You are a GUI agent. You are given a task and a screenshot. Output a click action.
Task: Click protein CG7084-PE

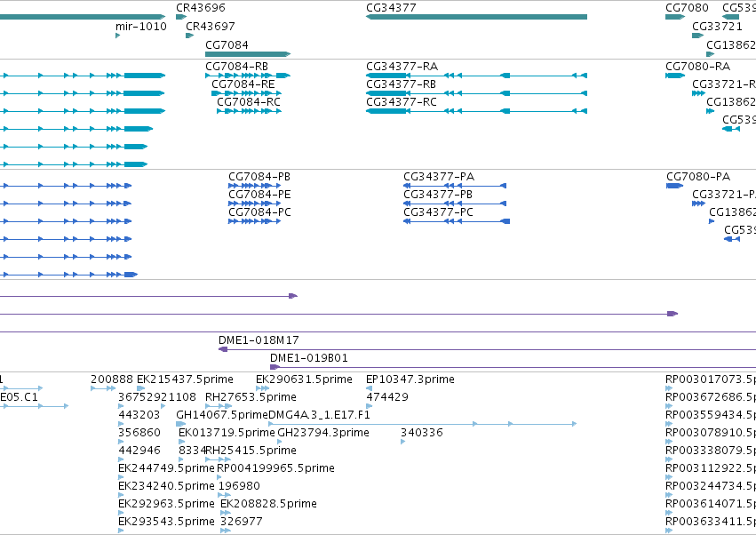click(x=255, y=204)
